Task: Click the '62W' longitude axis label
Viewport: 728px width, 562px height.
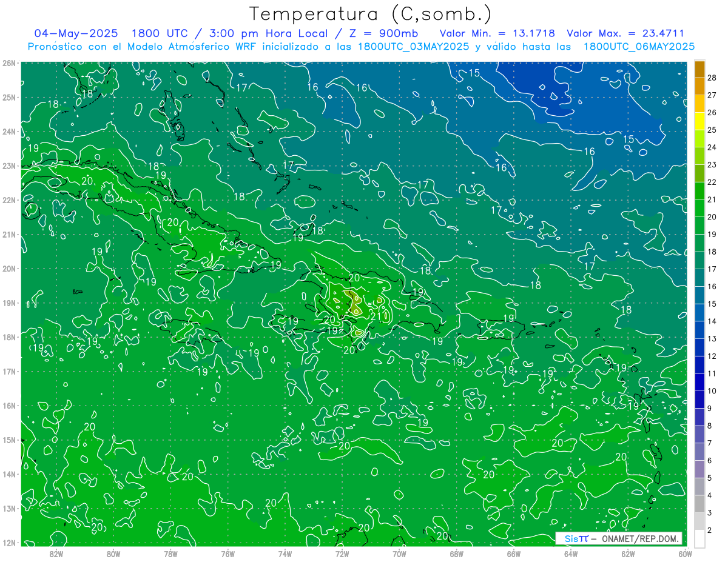Action: (629, 553)
